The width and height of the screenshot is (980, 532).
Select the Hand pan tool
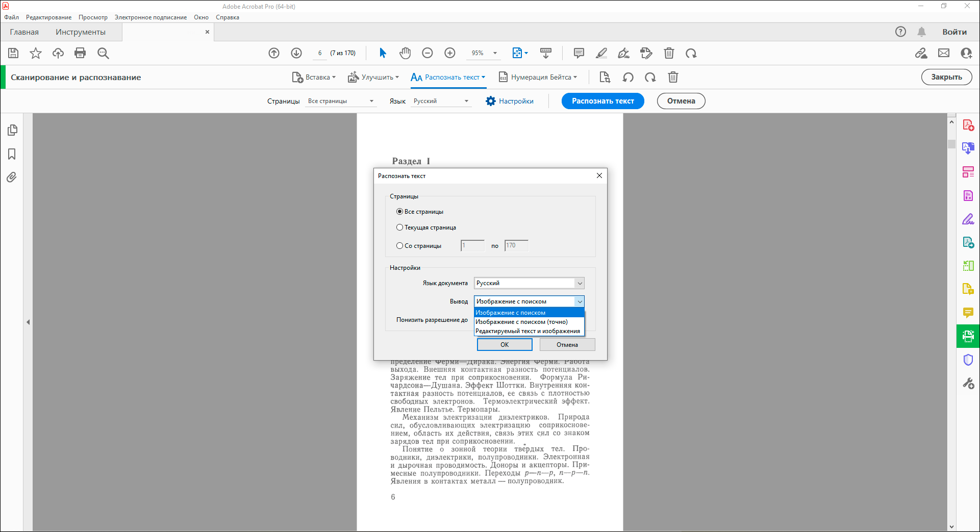click(x=405, y=53)
